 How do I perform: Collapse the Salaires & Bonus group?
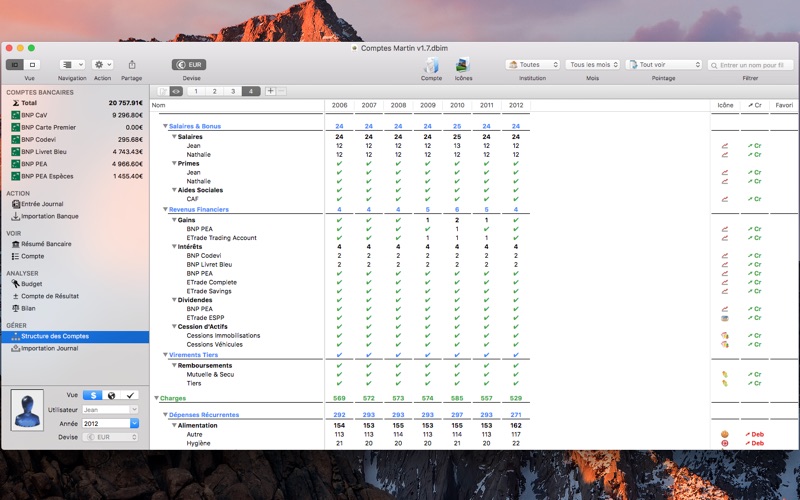click(165, 126)
